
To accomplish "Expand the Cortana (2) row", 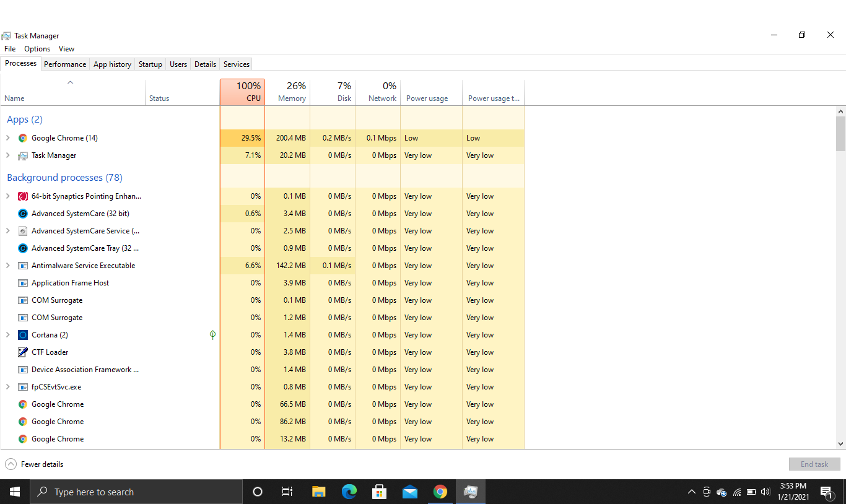I will point(8,335).
